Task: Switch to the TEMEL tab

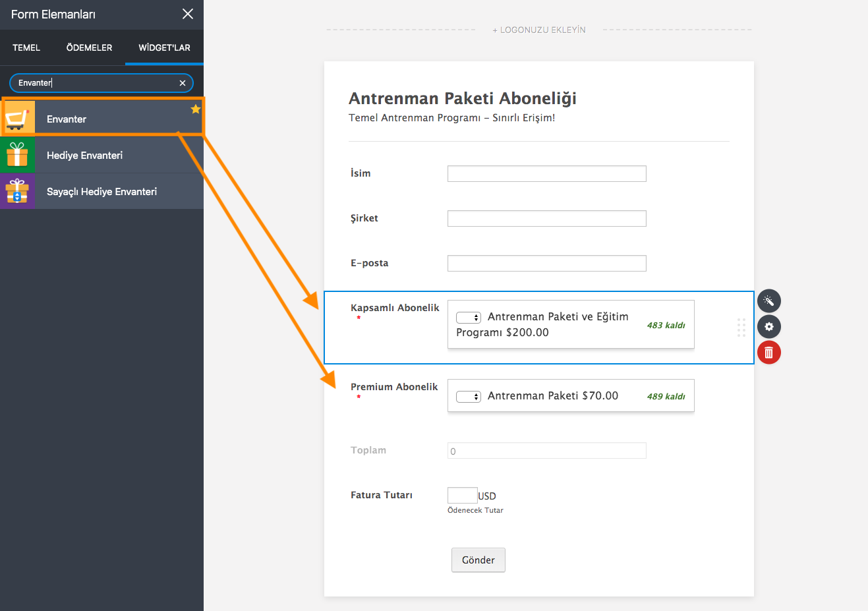Action: [26, 47]
